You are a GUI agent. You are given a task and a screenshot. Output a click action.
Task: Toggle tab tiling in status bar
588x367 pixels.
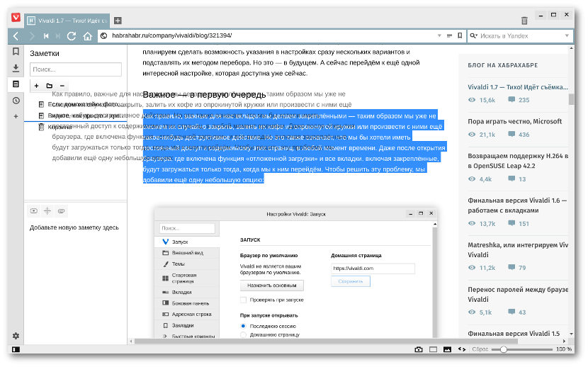pos(433,349)
